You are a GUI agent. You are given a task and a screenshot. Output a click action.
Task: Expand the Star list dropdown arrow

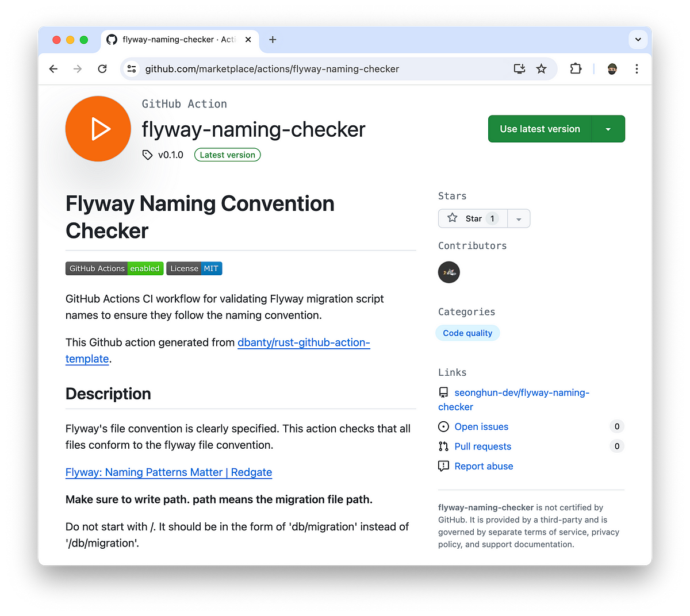(519, 218)
